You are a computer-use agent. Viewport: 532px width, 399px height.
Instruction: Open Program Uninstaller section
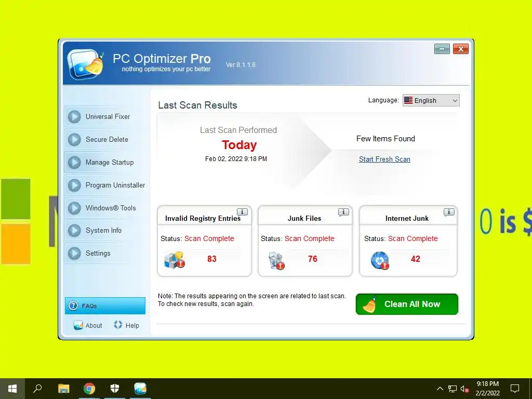pos(106,185)
